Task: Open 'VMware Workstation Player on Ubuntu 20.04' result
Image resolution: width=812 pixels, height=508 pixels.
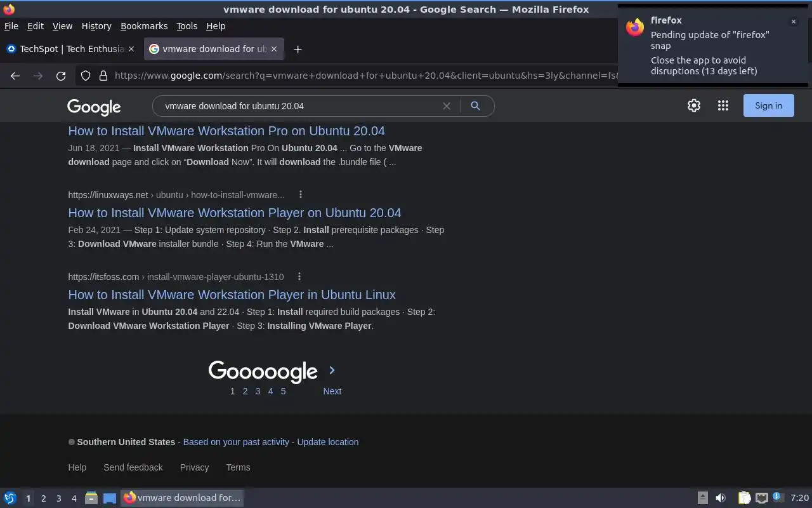Action: point(235,213)
